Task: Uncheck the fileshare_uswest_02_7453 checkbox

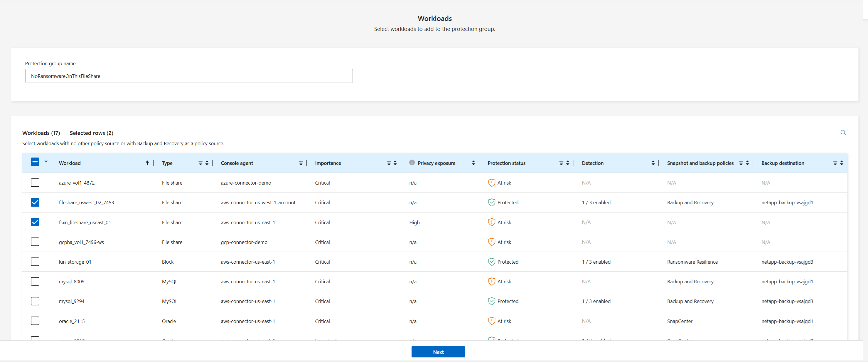Action: (35, 203)
